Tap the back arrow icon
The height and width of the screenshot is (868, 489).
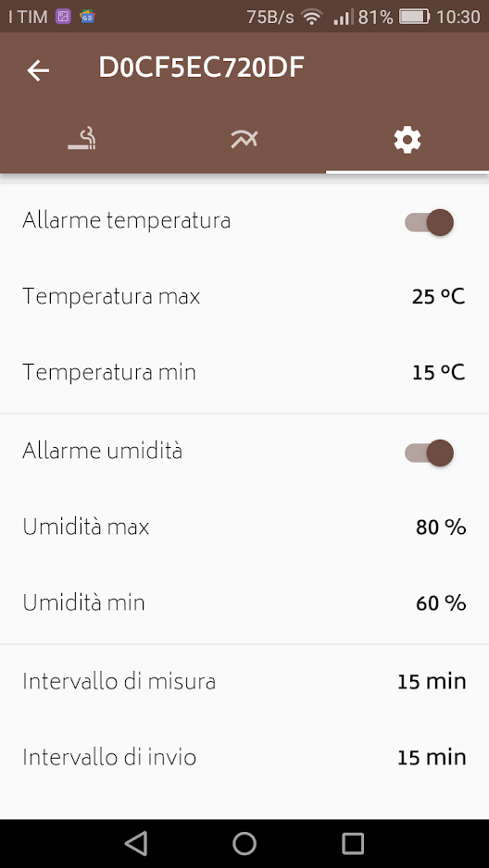(x=38, y=70)
